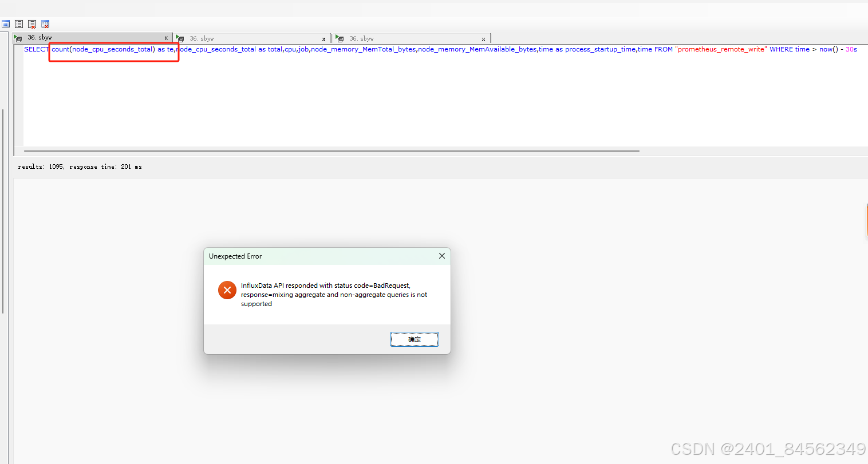
Task: Click the fourth table toolbar icon with red X
Action: (x=45, y=24)
